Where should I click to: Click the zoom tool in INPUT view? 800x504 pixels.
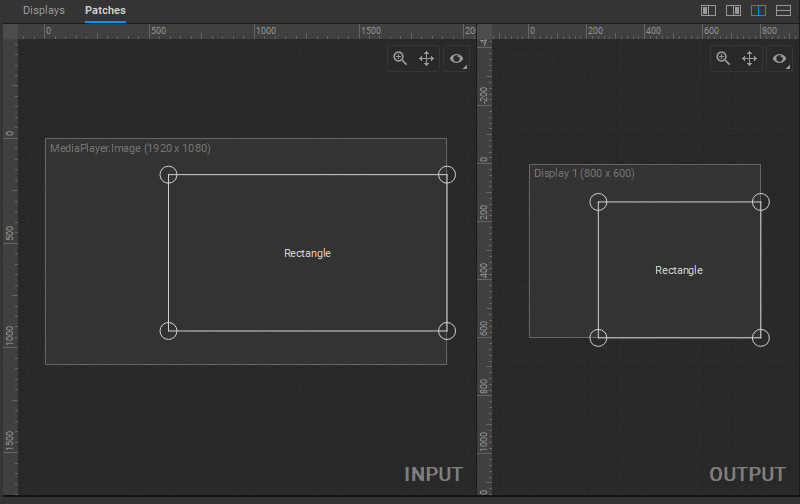[400, 59]
